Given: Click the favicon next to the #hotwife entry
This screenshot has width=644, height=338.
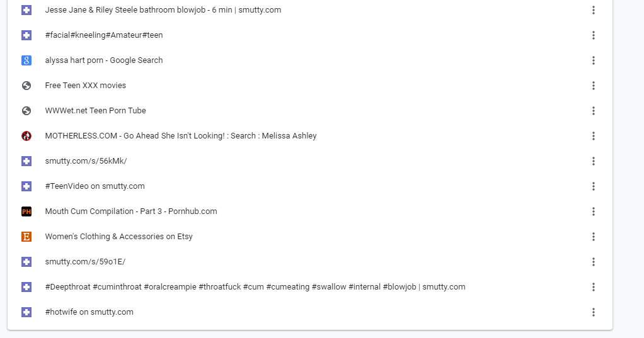Looking at the screenshot, I should pos(26,312).
